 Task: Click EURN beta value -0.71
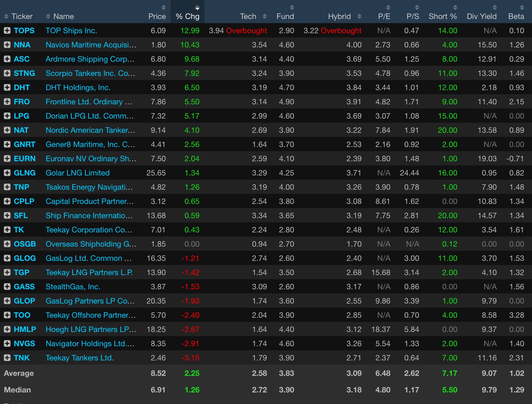click(515, 159)
